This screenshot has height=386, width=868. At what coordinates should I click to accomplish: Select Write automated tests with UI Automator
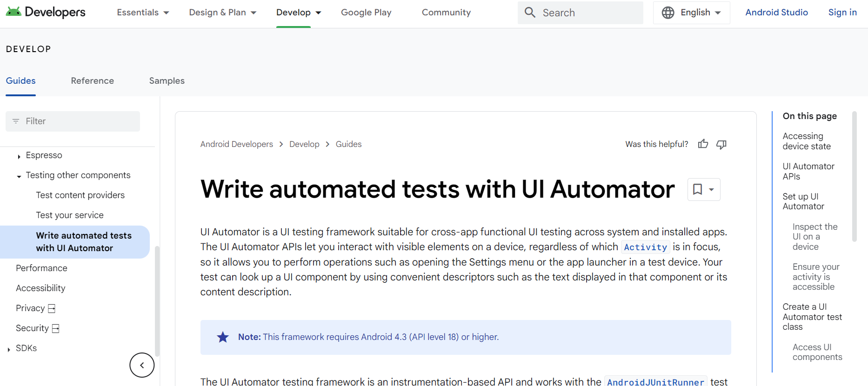click(75, 242)
